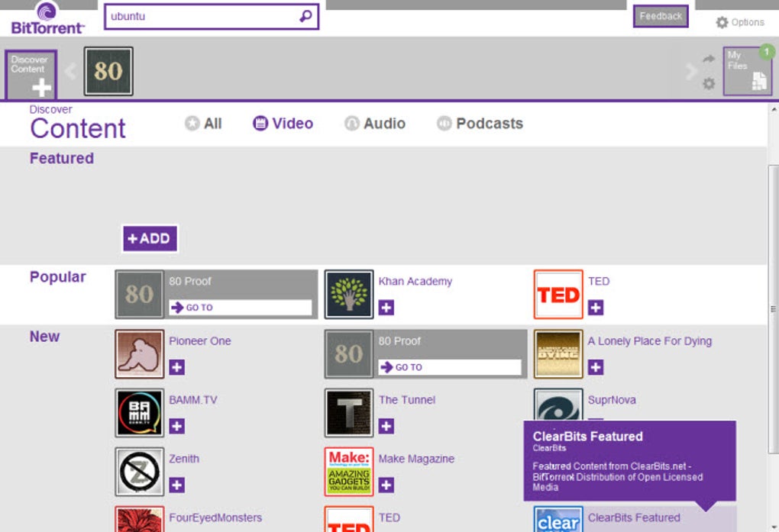This screenshot has height=532, width=779.
Task: Add BAMM.TV with plus icon
Action: 177,426
